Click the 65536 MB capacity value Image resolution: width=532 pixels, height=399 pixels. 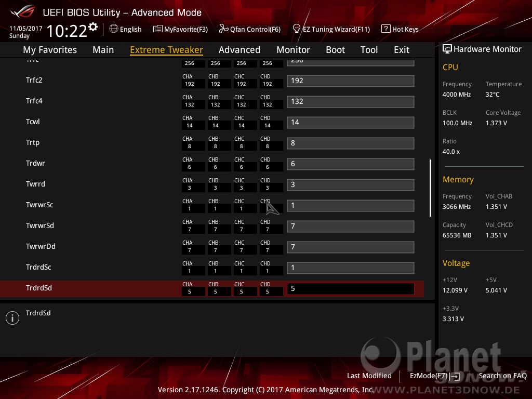click(457, 235)
